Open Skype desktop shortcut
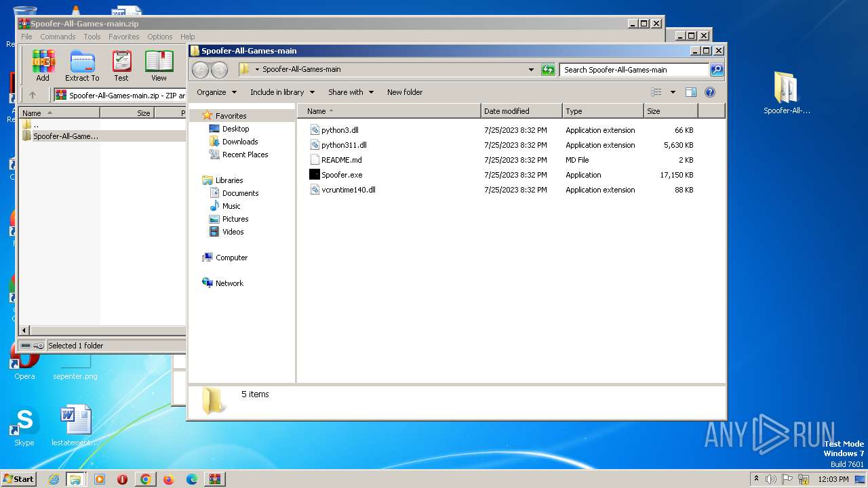 click(24, 426)
